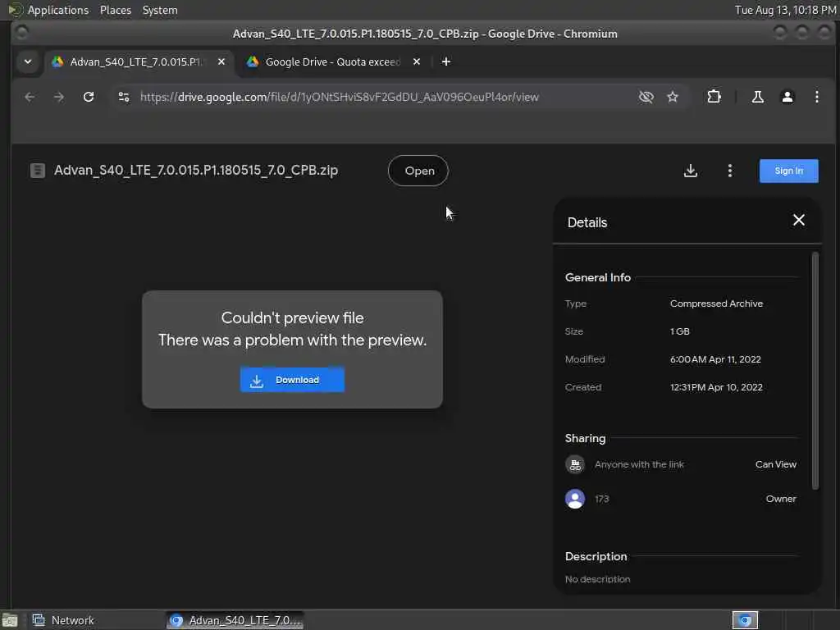
Task: Bookmark this page with the star icon
Action: click(673, 97)
